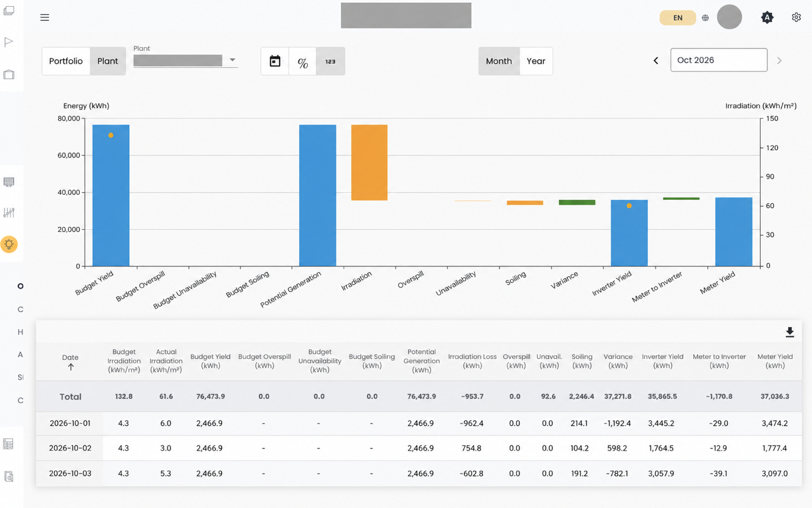The height and width of the screenshot is (508, 812).
Task: Select the Month period tab
Action: click(499, 61)
